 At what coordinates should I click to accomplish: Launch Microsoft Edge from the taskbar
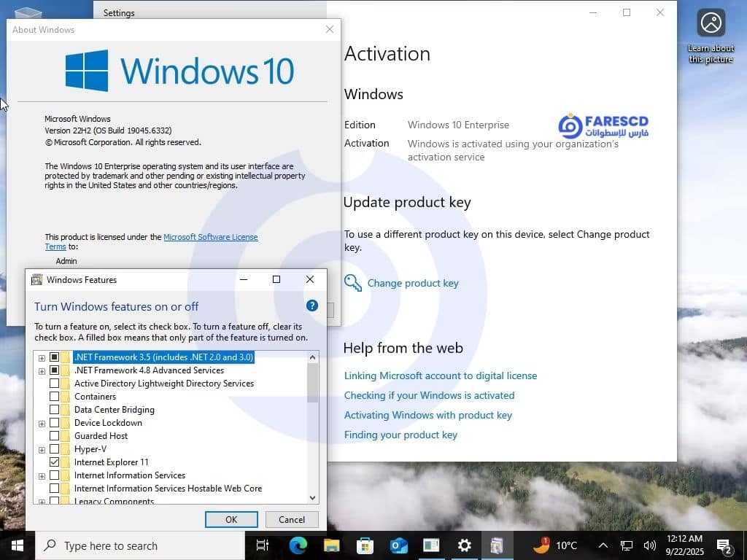(298, 545)
